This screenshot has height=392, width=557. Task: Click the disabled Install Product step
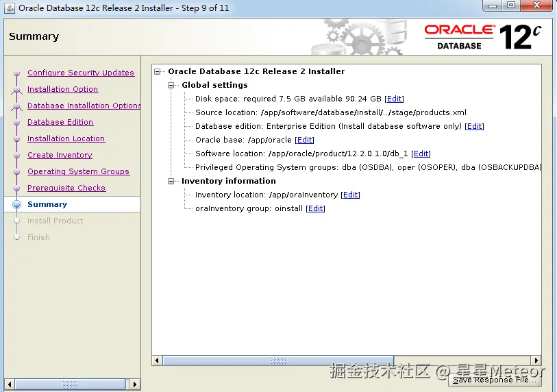coord(55,221)
